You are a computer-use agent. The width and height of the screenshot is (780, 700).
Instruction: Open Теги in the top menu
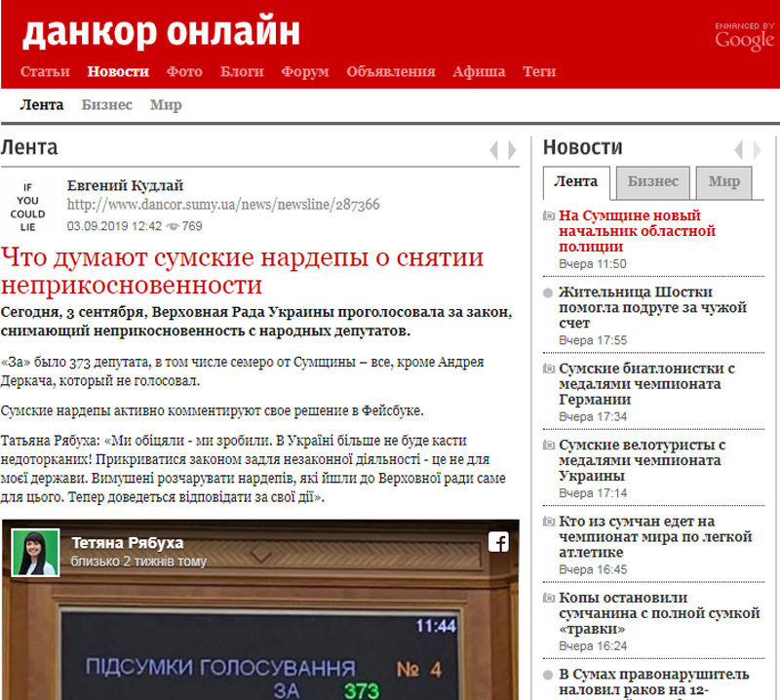tap(539, 71)
